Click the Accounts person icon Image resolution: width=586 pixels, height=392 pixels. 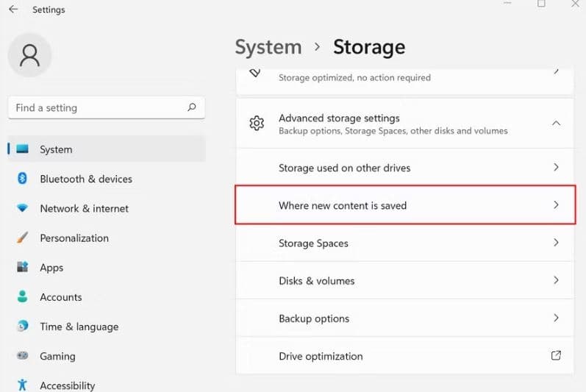click(x=23, y=297)
